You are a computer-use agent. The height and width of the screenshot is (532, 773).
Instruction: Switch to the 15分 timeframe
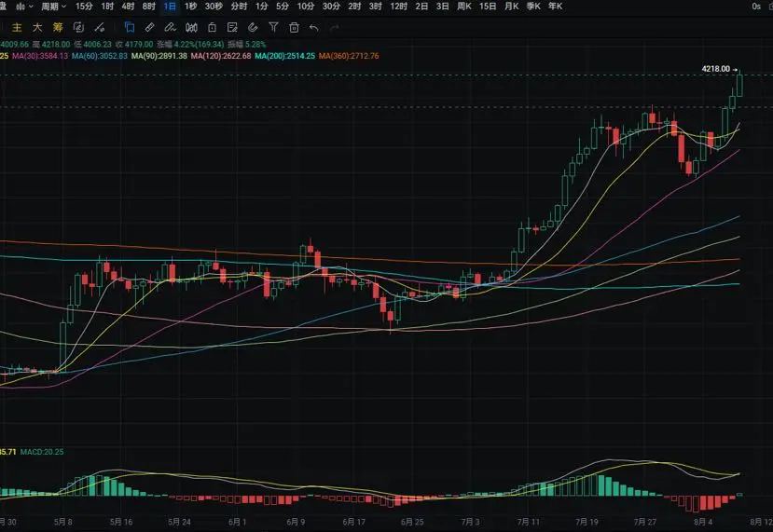[84, 7]
